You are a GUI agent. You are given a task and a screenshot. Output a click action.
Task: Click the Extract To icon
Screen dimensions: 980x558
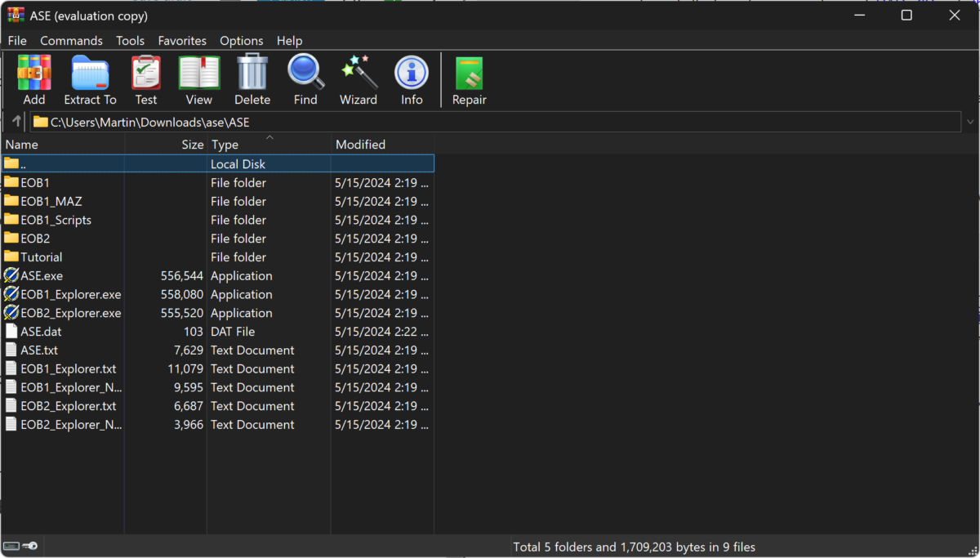pos(90,79)
